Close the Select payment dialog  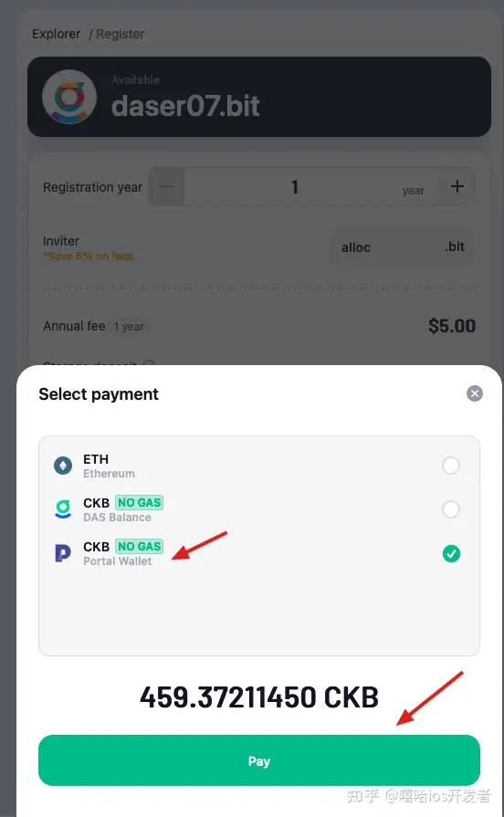click(x=474, y=393)
